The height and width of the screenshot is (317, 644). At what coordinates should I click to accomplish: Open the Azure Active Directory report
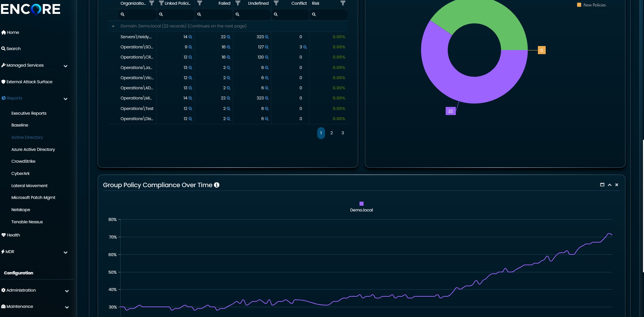pos(33,150)
